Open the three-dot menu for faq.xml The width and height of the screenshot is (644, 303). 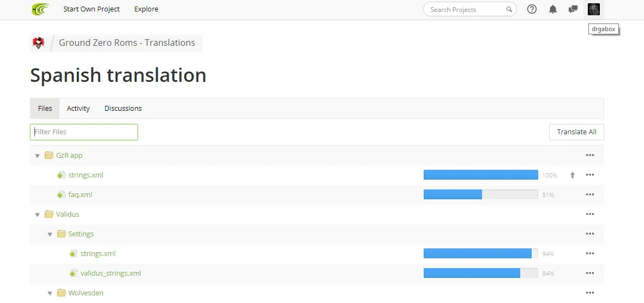590,194
